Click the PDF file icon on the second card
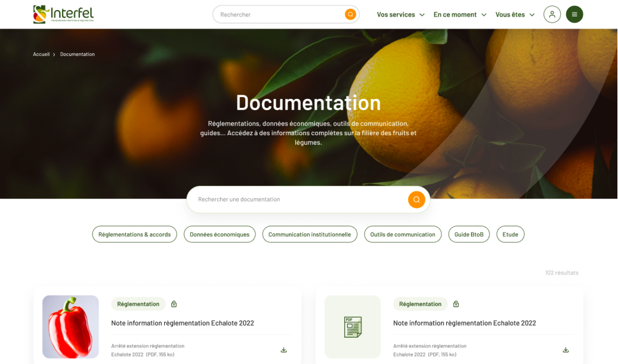Image resolution: width=618 pixels, height=364 pixels. point(353,327)
